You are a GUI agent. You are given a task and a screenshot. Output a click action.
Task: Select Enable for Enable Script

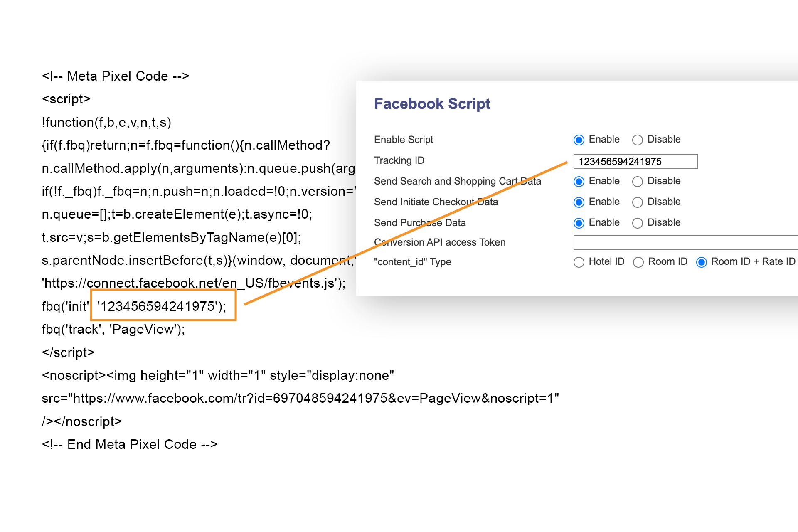click(x=579, y=140)
